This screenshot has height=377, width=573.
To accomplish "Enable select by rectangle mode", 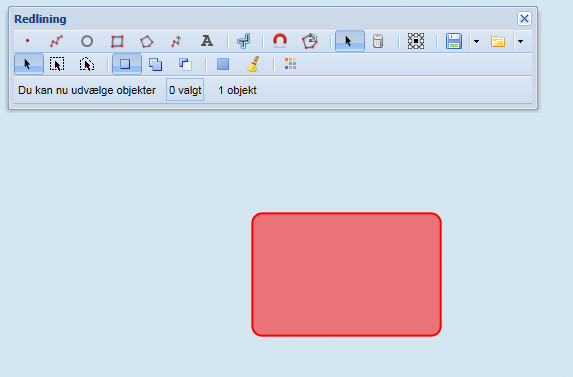I will 57,64.
